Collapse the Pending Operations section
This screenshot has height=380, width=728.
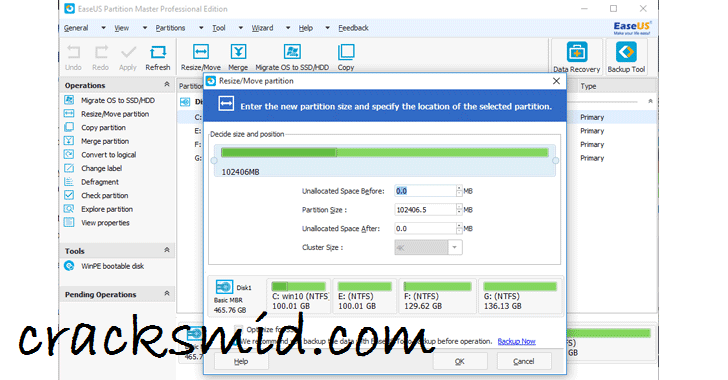coord(167,294)
